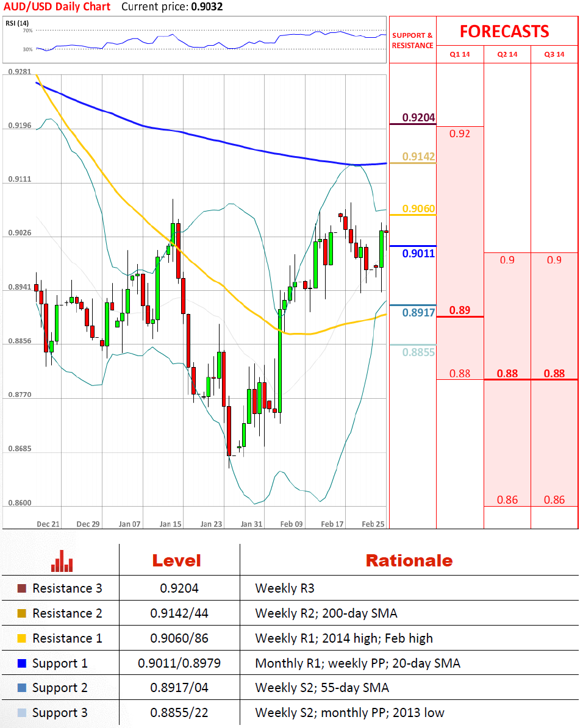
Task: Click the RSI 30% threshold label
Action: point(28,49)
